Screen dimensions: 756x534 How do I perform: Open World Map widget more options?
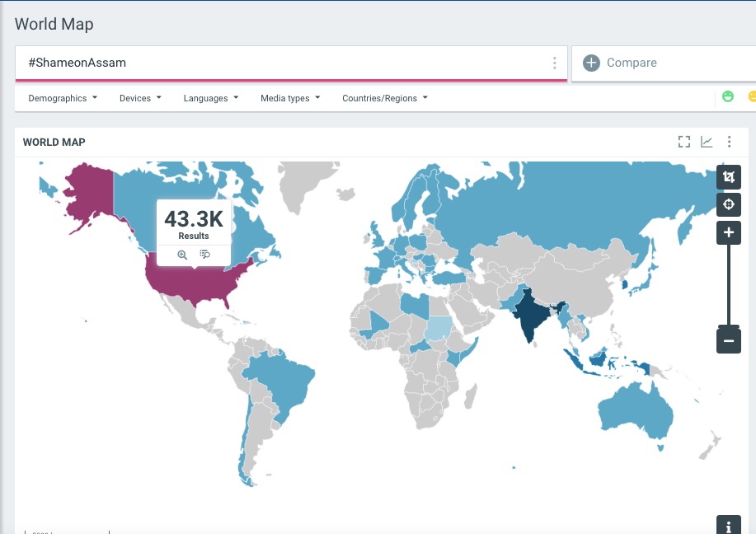pos(729,142)
